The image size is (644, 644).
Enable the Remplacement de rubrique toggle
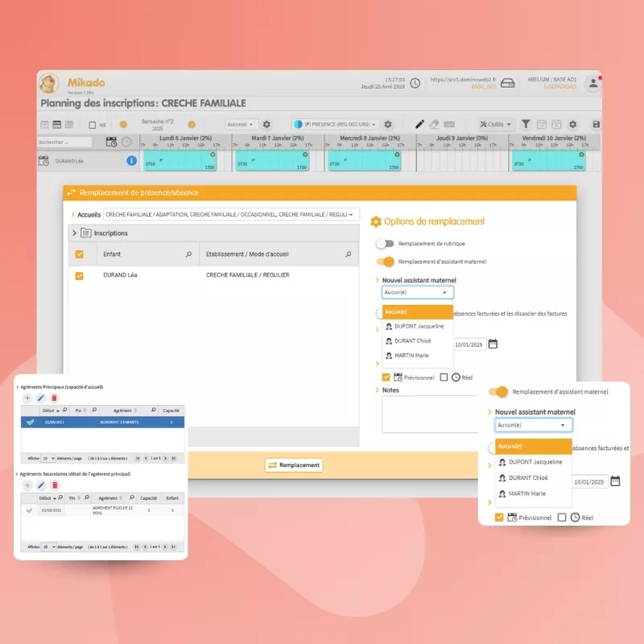(386, 243)
